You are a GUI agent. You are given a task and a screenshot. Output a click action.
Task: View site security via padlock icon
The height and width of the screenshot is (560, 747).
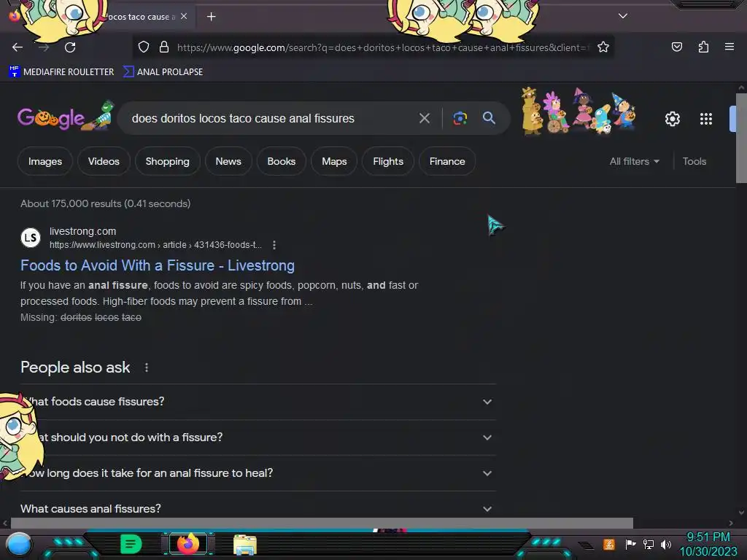164,47
